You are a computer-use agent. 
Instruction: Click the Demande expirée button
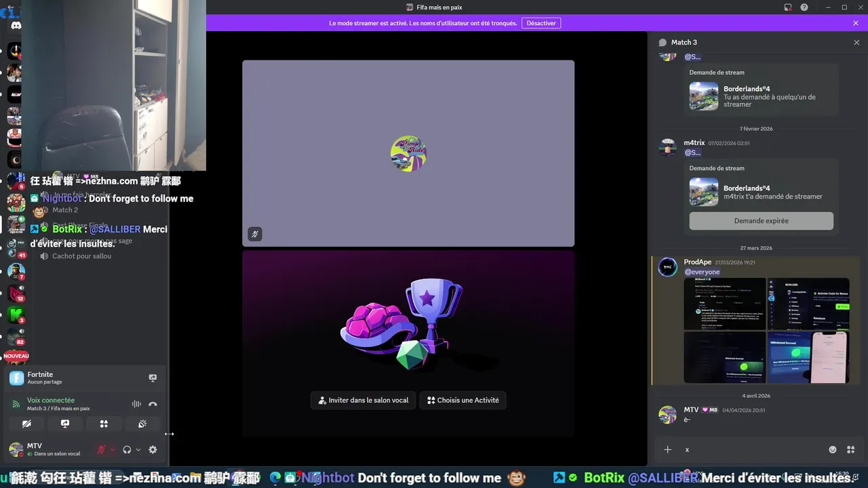point(761,221)
